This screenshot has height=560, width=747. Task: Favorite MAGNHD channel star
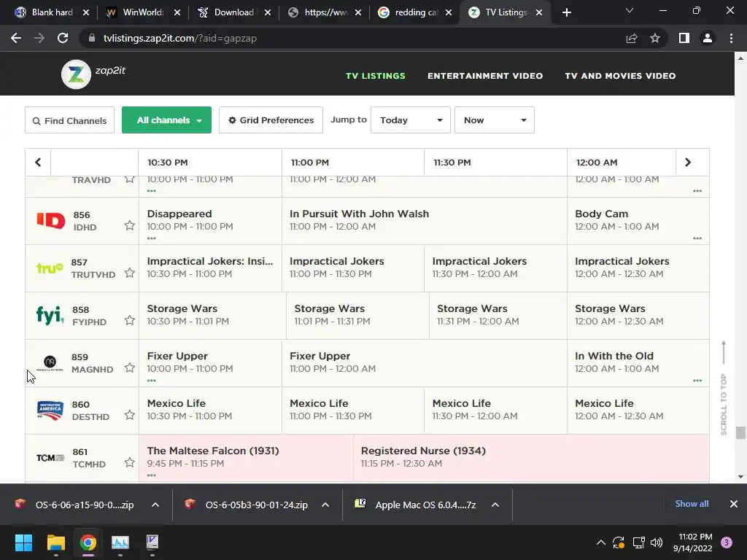[130, 367]
